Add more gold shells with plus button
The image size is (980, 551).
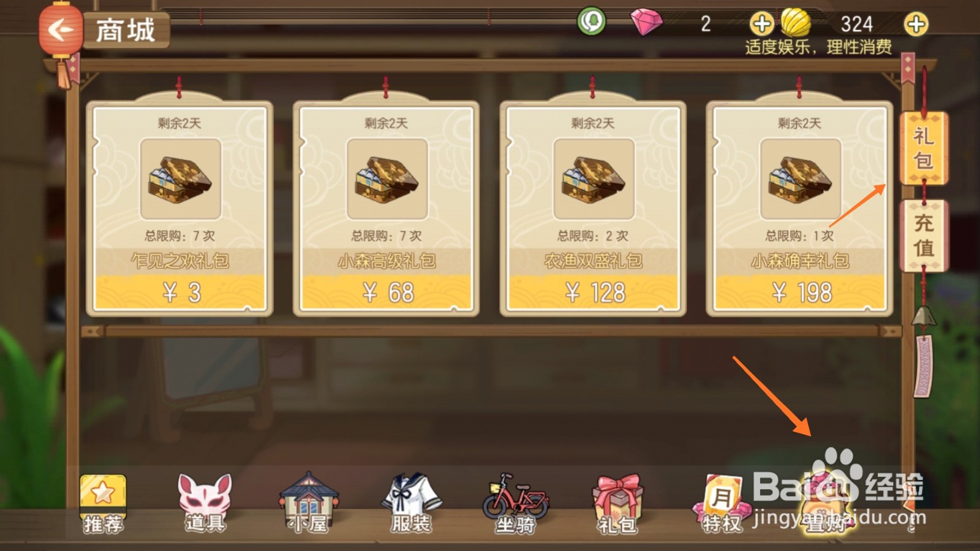coord(916,24)
